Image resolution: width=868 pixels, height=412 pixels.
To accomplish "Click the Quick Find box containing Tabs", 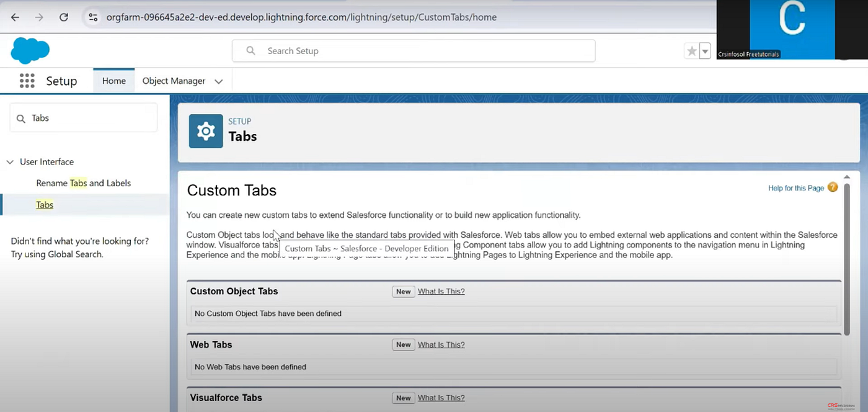I will point(84,118).
